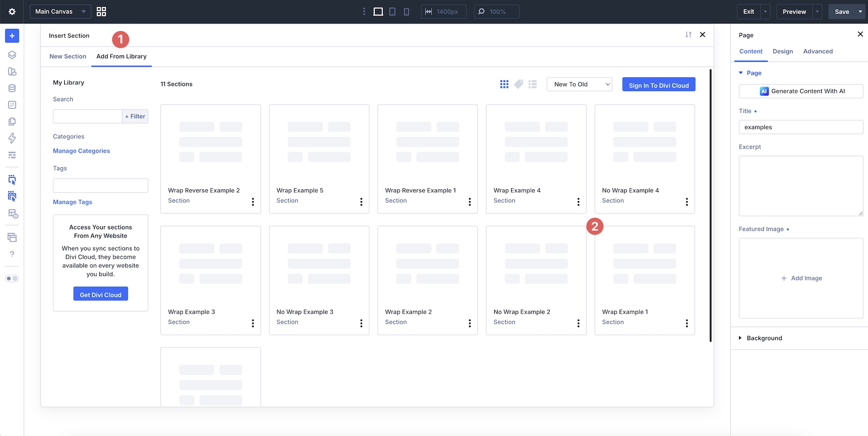Screen dimensions: 868x436
Task: Click the Save button
Action: [x=842, y=12]
